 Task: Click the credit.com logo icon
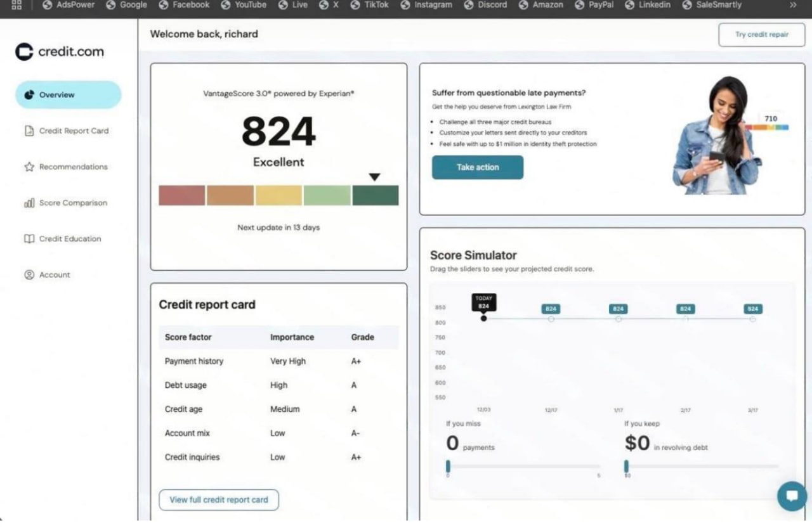pos(24,52)
